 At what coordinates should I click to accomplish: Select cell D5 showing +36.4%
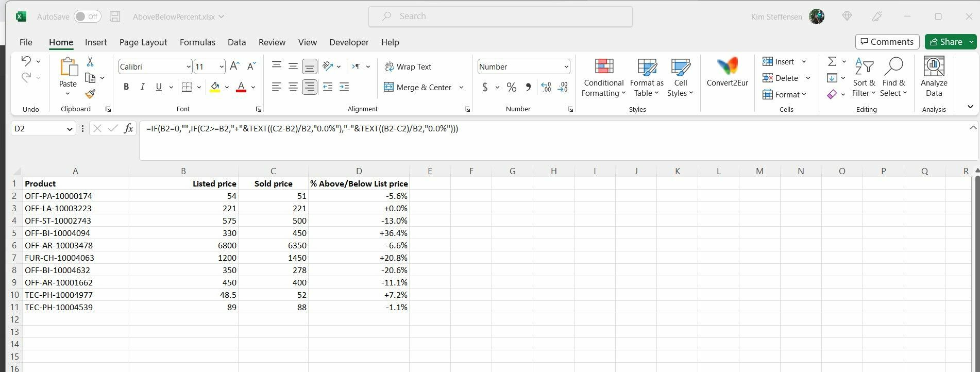pyautogui.click(x=359, y=233)
